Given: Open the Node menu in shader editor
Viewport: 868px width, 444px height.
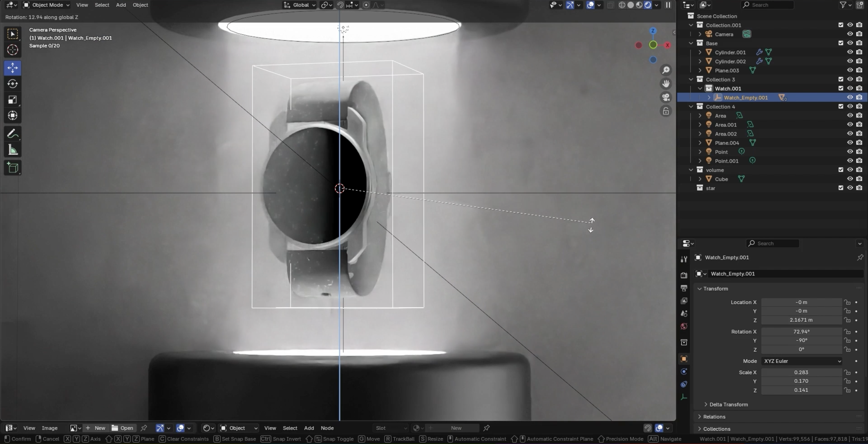Looking at the screenshot, I should click(327, 428).
